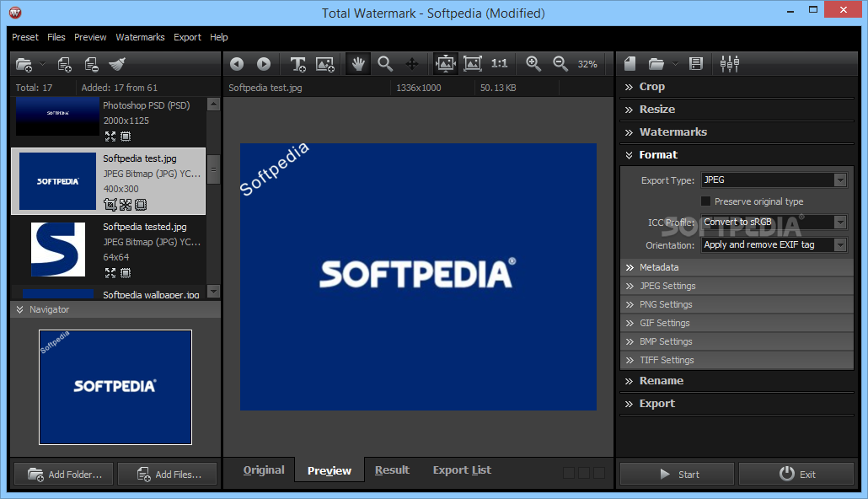Expand the Crop section
This screenshot has width=868, height=499.
click(x=737, y=87)
